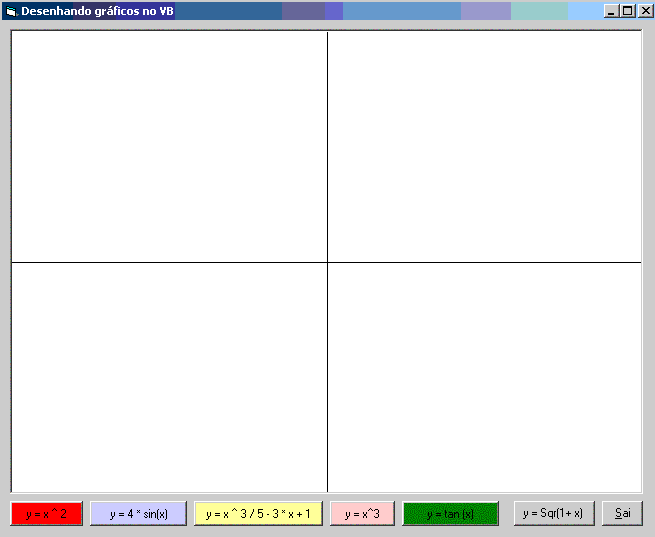Viewport: 655px width, 537px height.
Task: Click the graph drawing canvas upper-left quadrant
Action: (x=169, y=147)
